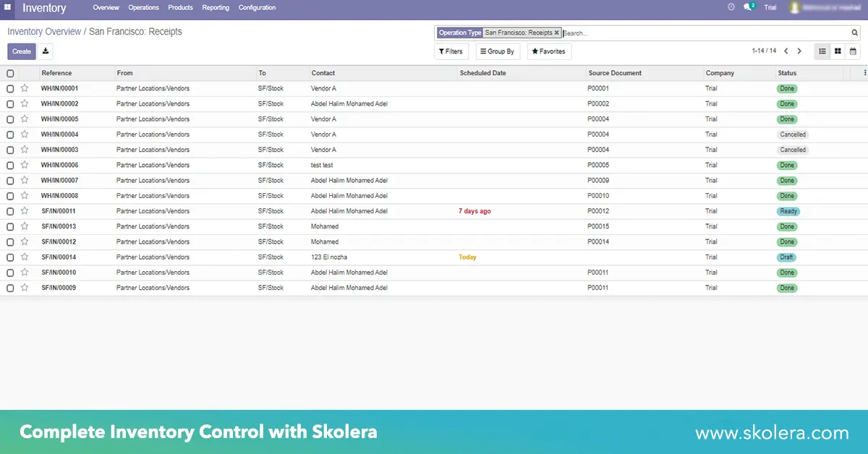Star the SF/IN/00012 row

(x=25, y=241)
